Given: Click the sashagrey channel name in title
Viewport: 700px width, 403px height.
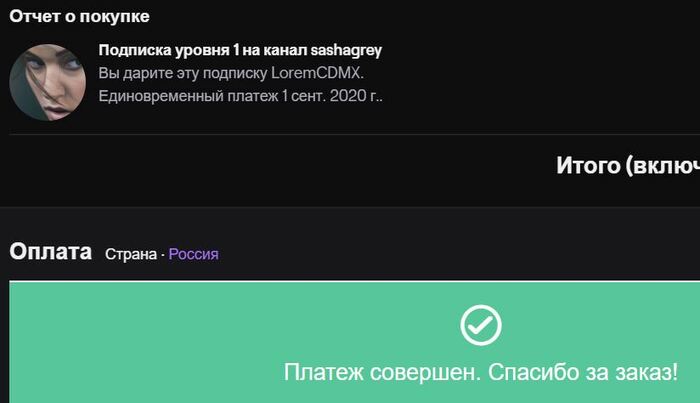Looking at the screenshot, I should click(346, 50).
